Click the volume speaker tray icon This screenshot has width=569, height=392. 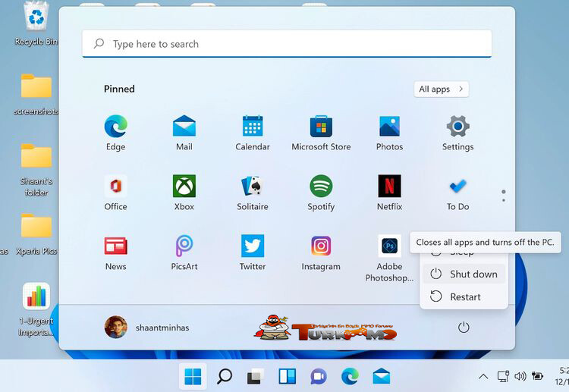tap(520, 376)
